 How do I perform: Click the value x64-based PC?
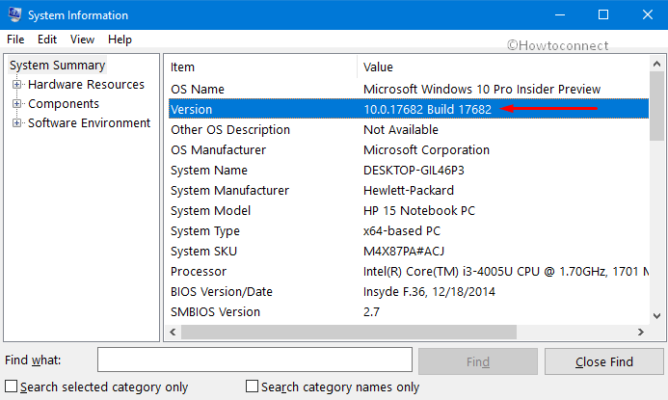click(x=402, y=231)
